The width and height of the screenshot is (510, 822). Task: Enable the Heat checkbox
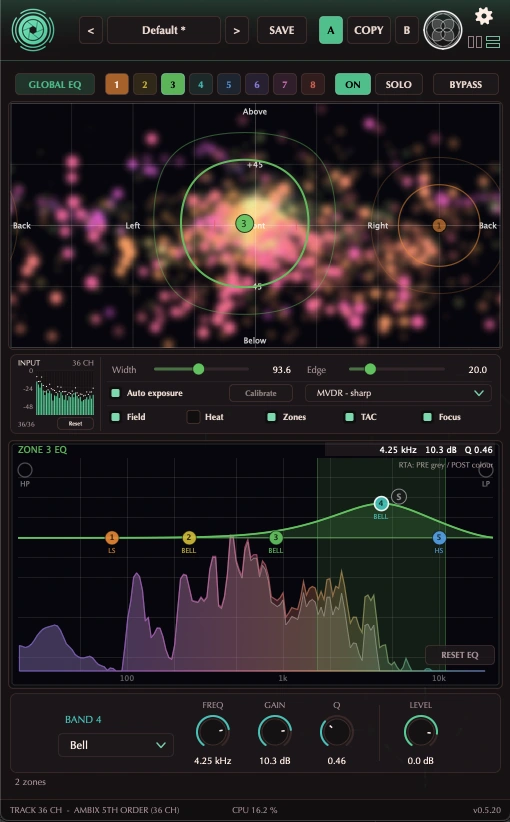pyautogui.click(x=193, y=417)
